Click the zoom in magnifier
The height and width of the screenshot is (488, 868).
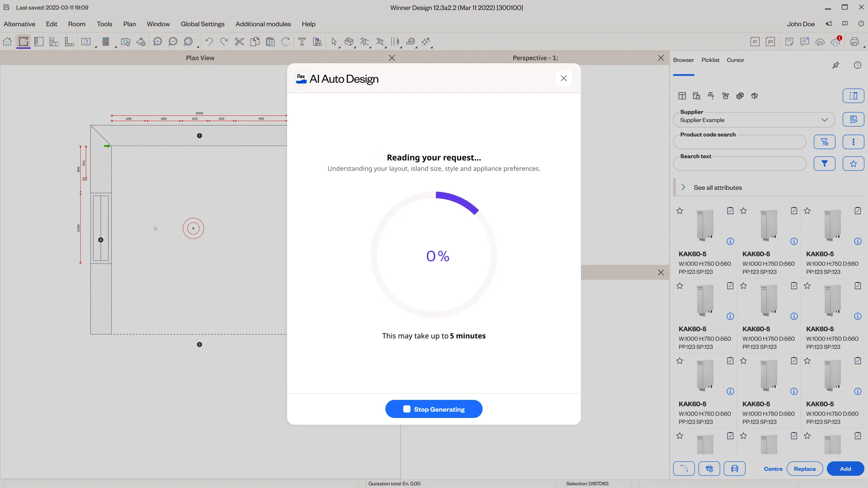[x=157, y=42]
